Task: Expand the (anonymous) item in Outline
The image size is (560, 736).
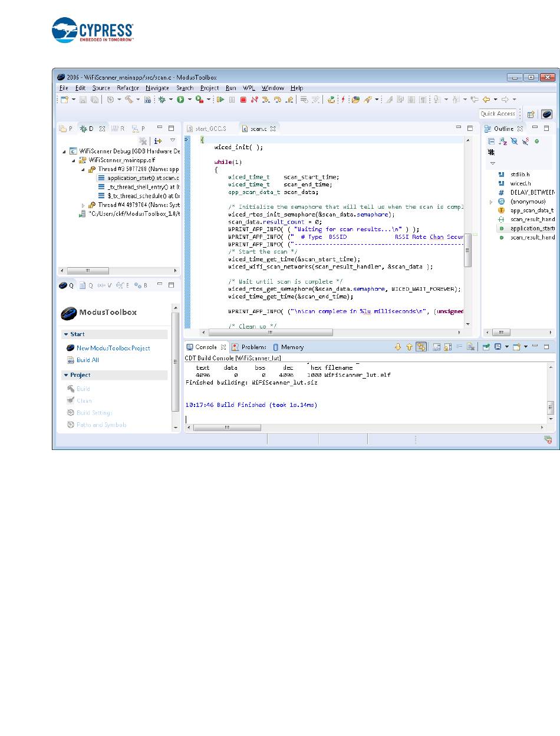Action: click(x=490, y=201)
